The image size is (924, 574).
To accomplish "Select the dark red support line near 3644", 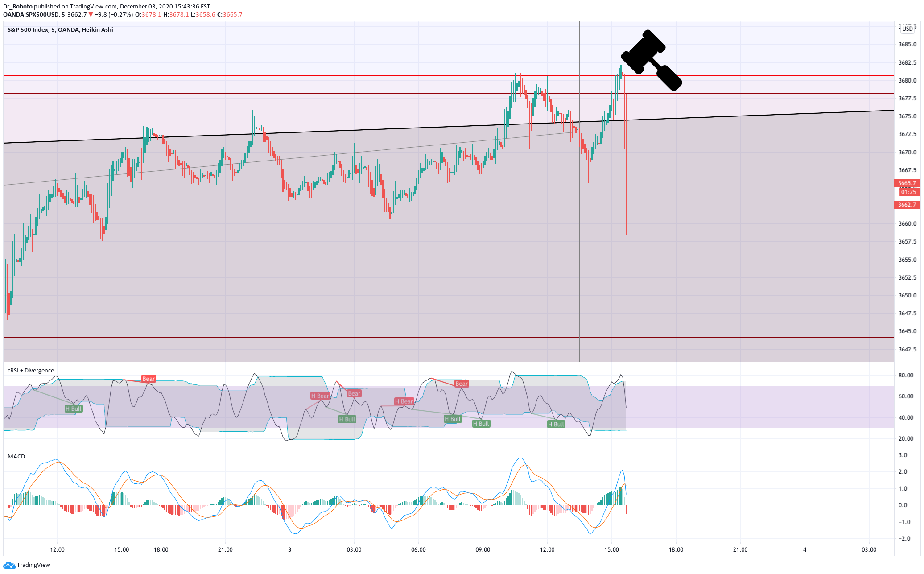I will point(449,338).
